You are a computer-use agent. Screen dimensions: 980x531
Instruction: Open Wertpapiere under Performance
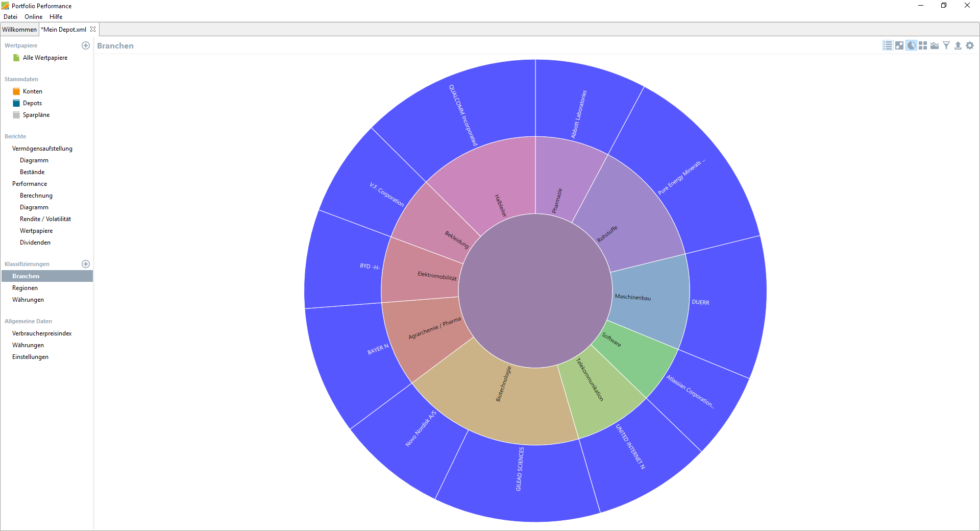36,231
